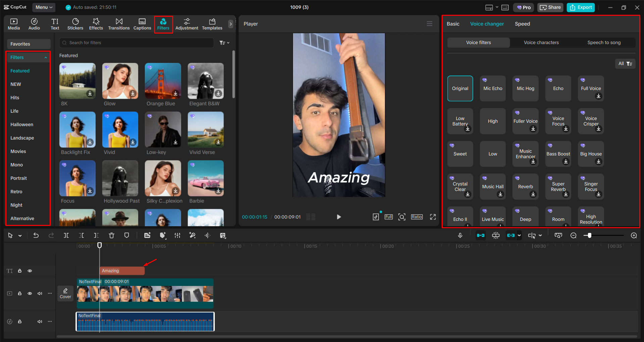Click the Share button

point(550,7)
